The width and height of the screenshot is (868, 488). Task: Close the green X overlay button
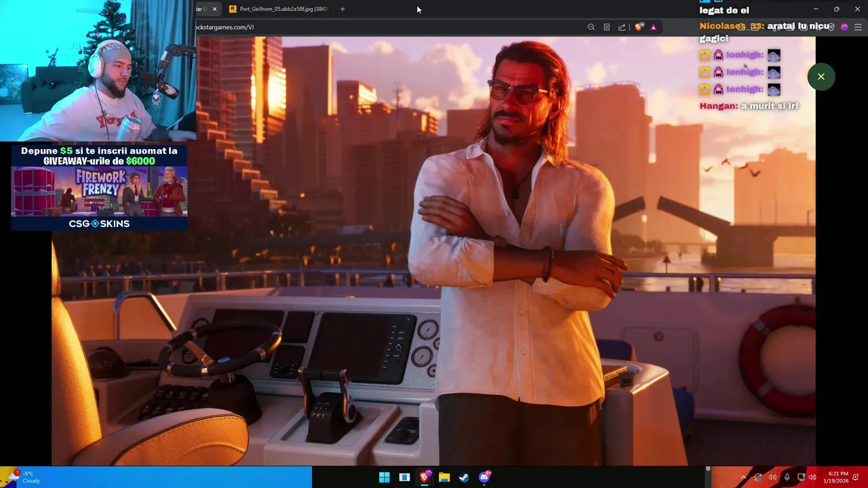click(821, 77)
